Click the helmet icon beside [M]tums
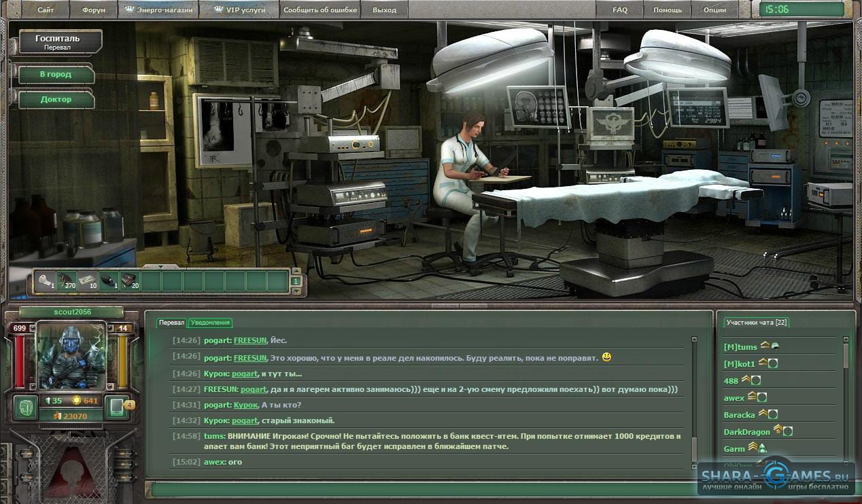The image size is (862, 504). coord(775,346)
